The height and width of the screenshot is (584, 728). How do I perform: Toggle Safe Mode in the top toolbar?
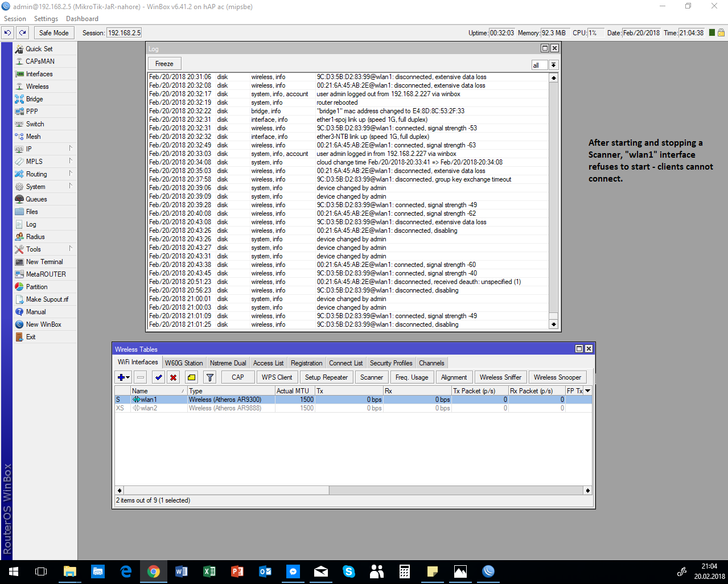click(x=54, y=32)
